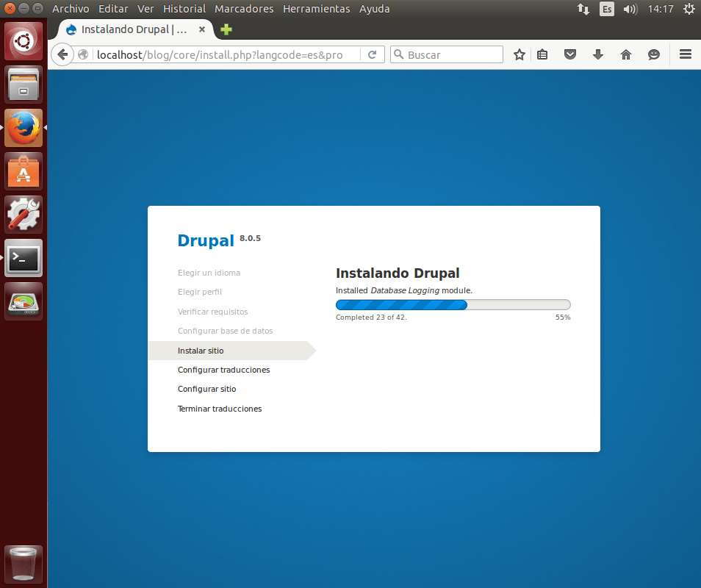
Task: Open the Trash in the launcher
Action: (x=24, y=564)
